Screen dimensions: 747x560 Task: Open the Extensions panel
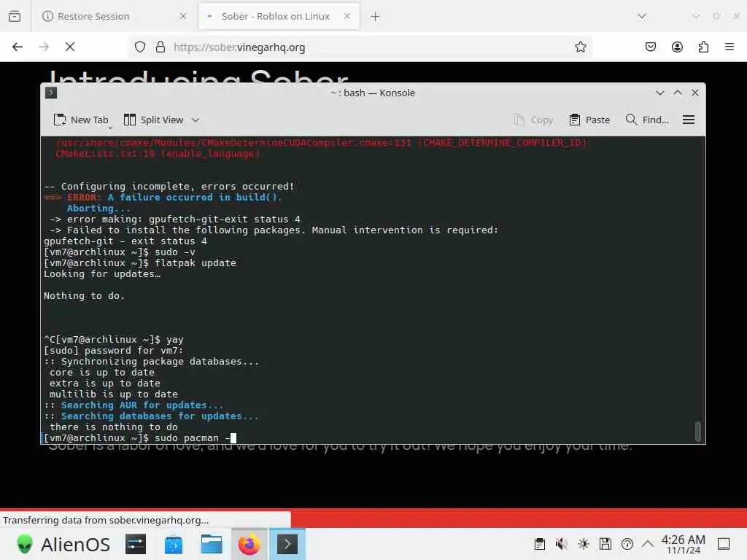[x=703, y=47]
